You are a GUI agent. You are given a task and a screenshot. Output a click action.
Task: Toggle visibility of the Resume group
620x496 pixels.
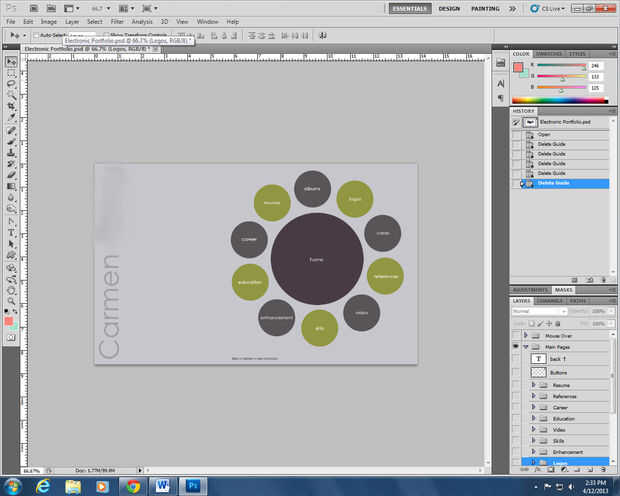tap(516, 384)
